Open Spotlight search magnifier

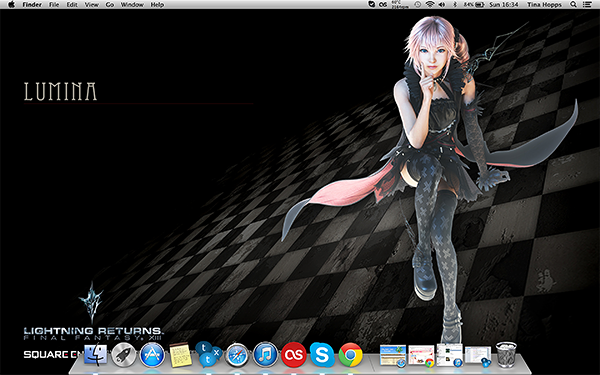[573, 5]
